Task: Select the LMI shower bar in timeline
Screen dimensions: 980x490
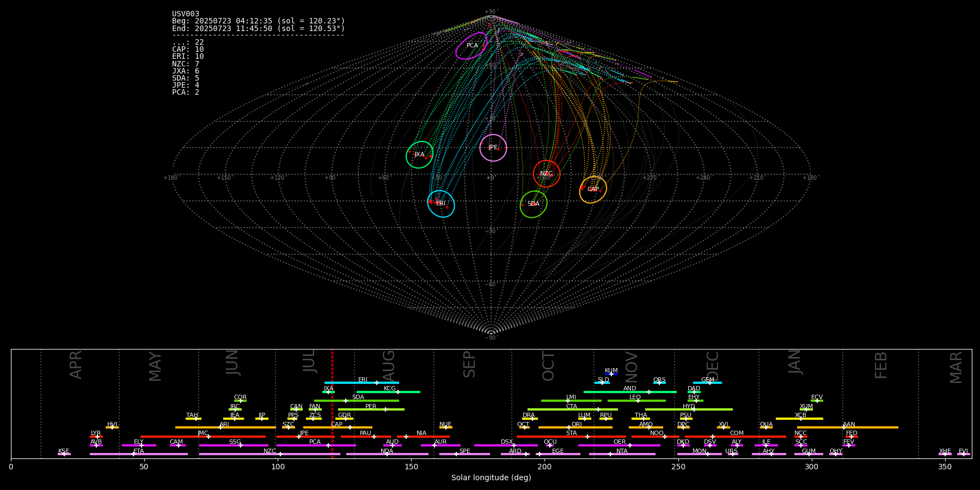Action: 571,401
